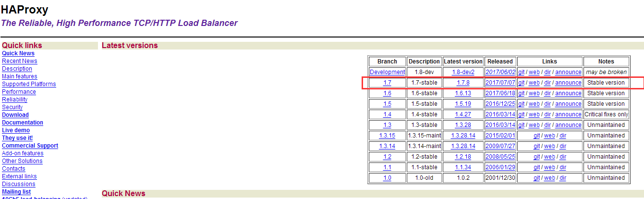Open the 1.1 branch link
This screenshot has height=199, width=644.
click(x=387, y=167)
